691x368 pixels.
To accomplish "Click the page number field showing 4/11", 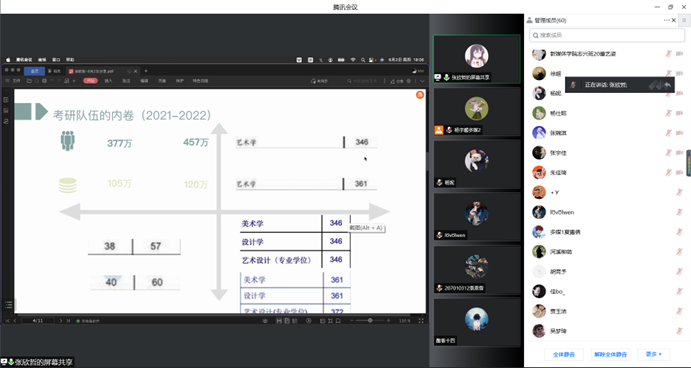I will (x=38, y=321).
